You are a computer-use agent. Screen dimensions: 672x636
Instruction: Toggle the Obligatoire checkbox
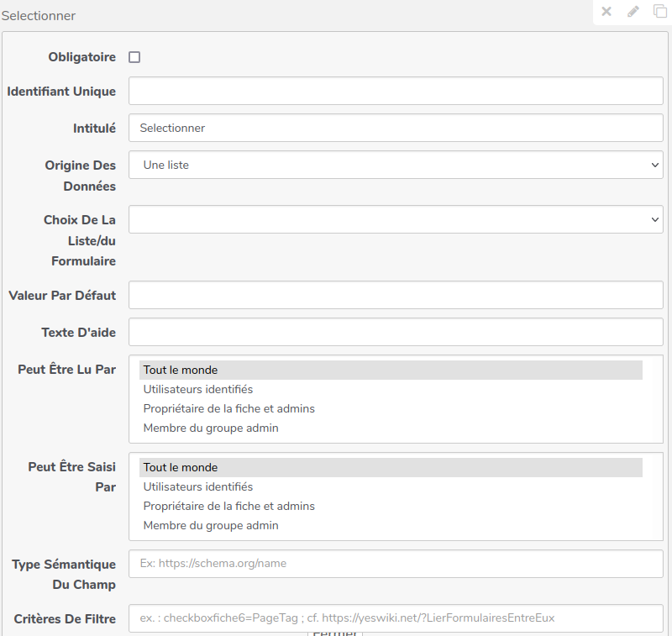[x=134, y=57]
